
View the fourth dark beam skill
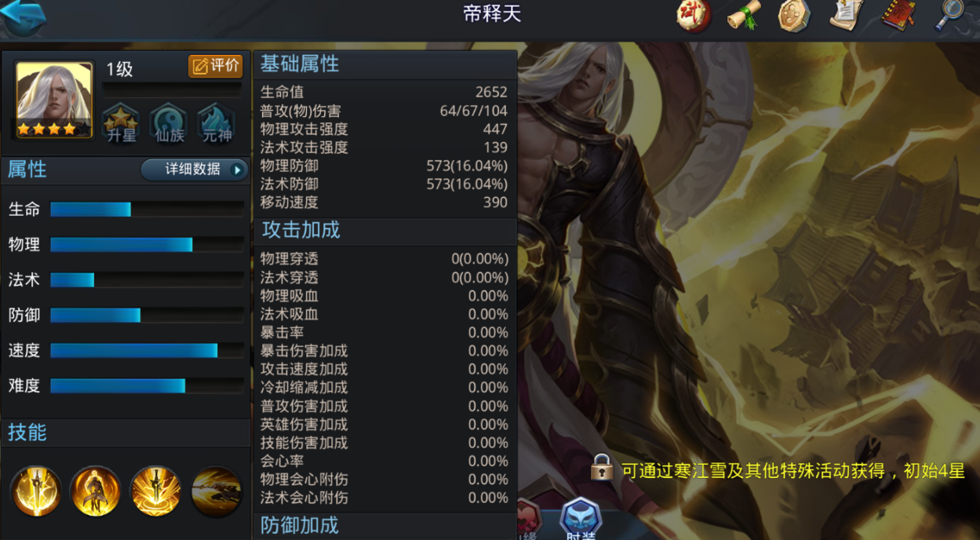click(216, 491)
